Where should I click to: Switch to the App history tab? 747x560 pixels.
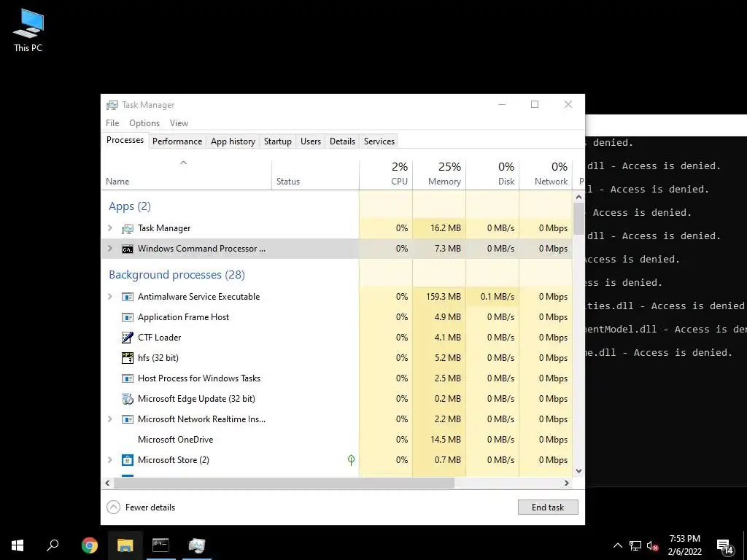[x=233, y=141]
